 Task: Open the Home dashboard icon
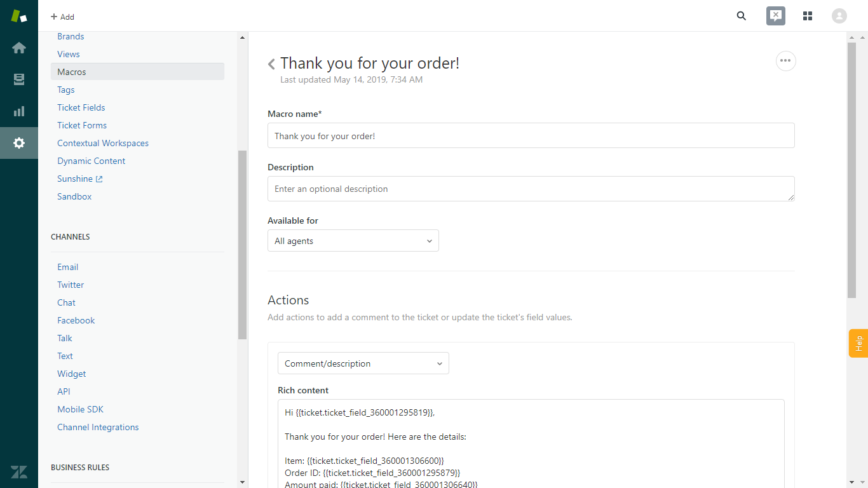tap(19, 48)
